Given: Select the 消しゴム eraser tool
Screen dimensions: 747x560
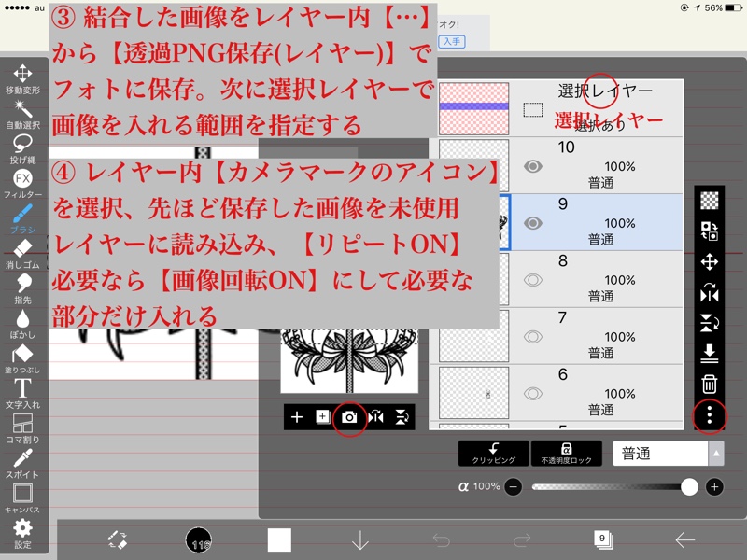Looking at the screenshot, I should point(22,254).
